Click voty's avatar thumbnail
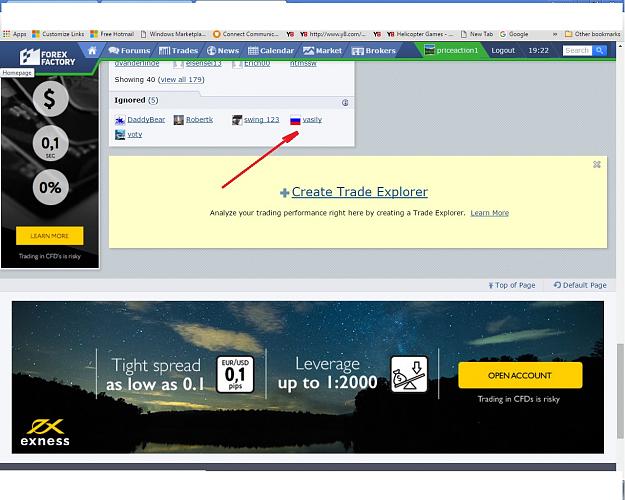 click(120, 135)
